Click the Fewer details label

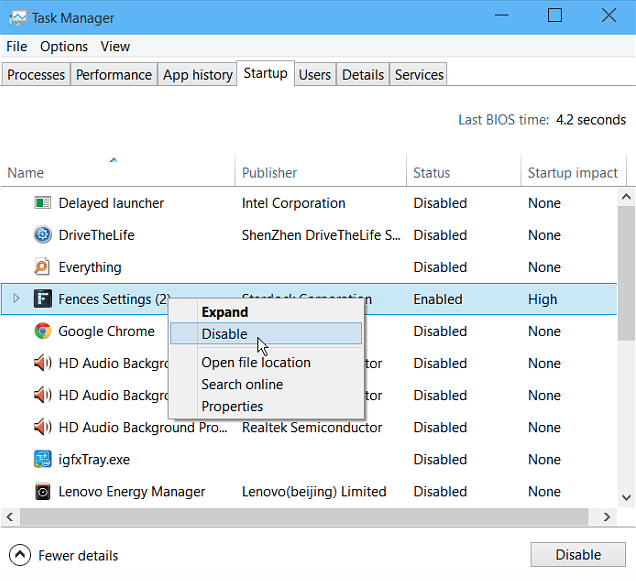pos(78,555)
